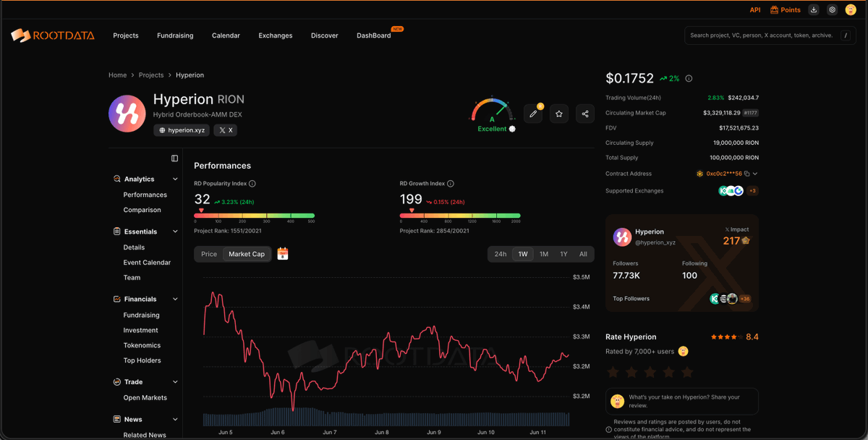The width and height of the screenshot is (868, 440).
Task: Open hyperion.xyz website link
Action: pyautogui.click(x=182, y=130)
